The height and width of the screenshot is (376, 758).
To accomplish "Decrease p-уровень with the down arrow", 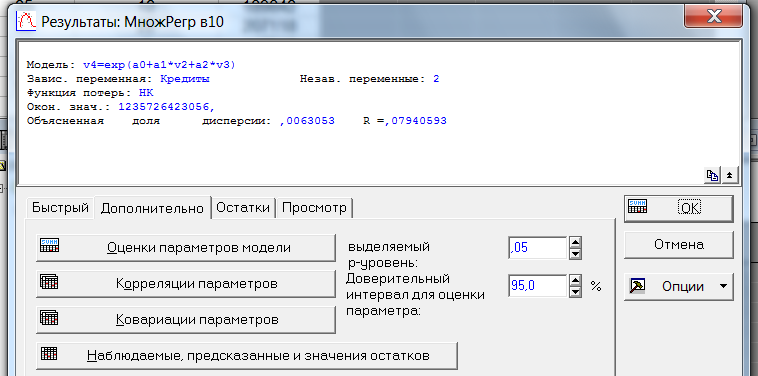I will pos(576,254).
